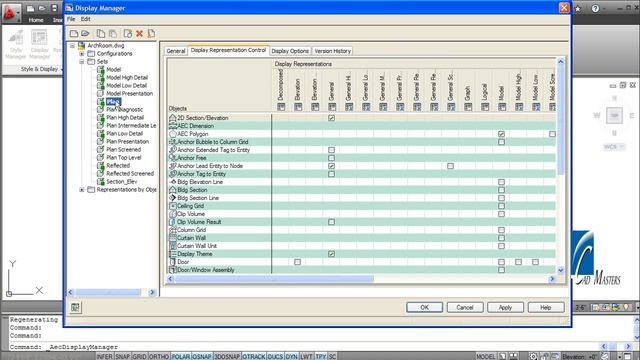The height and width of the screenshot is (360, 640).
Task: Click the table's vertical scrollbar thumb
Action: click(560, 120)
